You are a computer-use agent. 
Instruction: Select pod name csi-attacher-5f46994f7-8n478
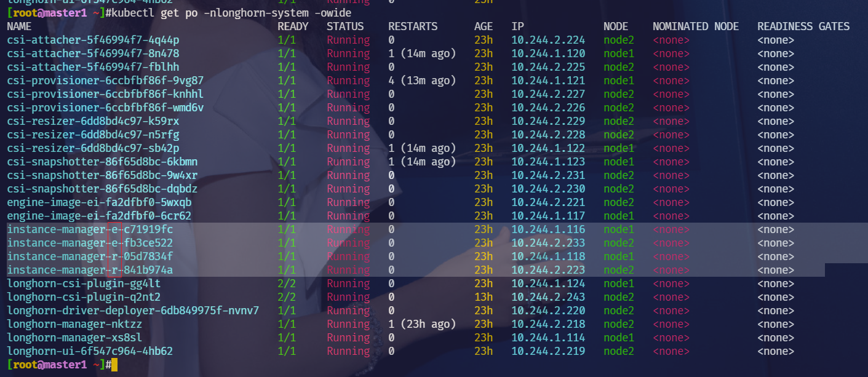pyautogui.click(x=93, y=54)
